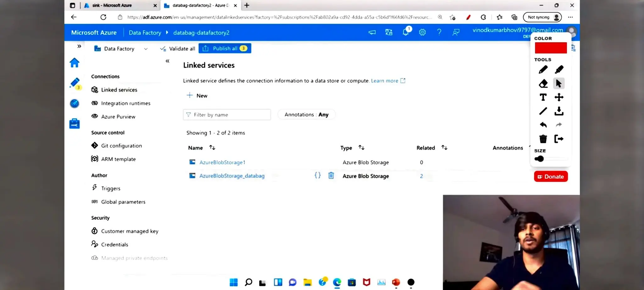Open Azure notifications bell
The height and width of the screenshot is (290, 644).
click(x=406, y=32)
